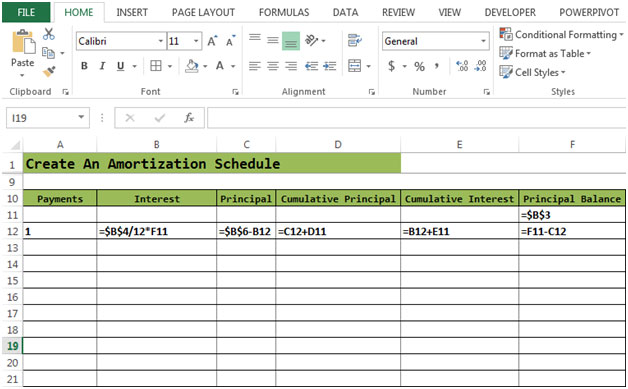Click the Borders grid icon

(x=156, y=66)
